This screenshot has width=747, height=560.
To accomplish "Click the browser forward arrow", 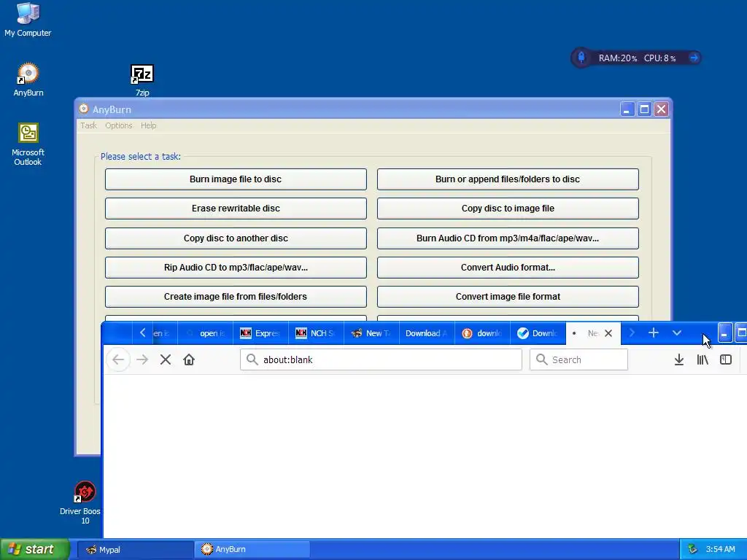I will pyautogui.click(x=142, y=359).
